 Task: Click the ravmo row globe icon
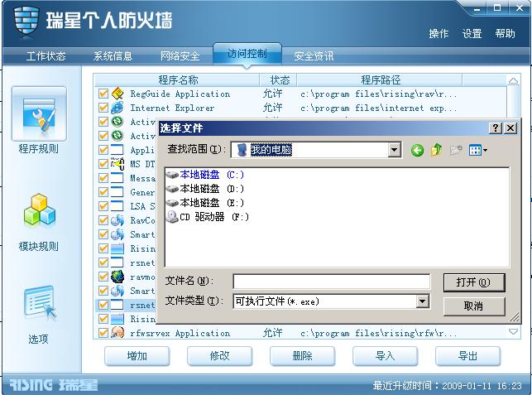(117, 277)
